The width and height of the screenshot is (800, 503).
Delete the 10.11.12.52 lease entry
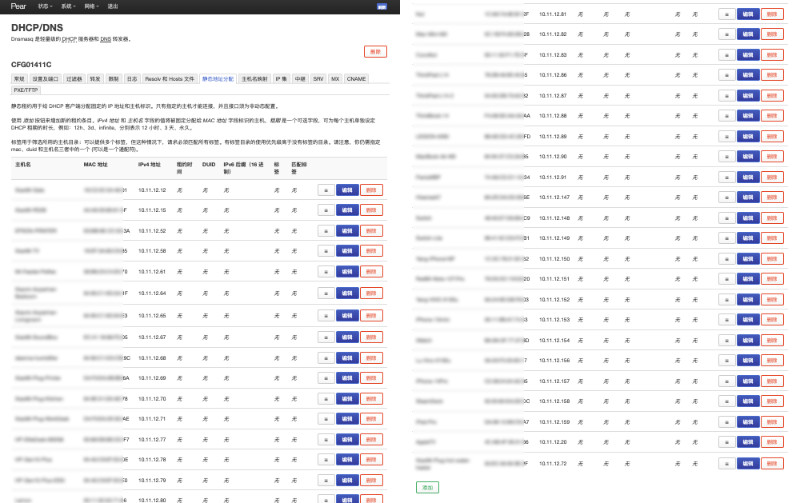371,231
